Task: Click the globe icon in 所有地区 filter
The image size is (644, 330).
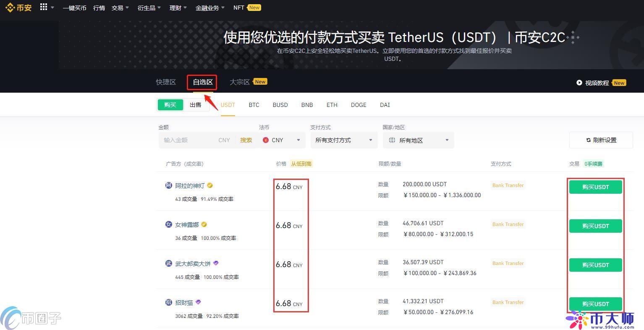Action: 392,140
